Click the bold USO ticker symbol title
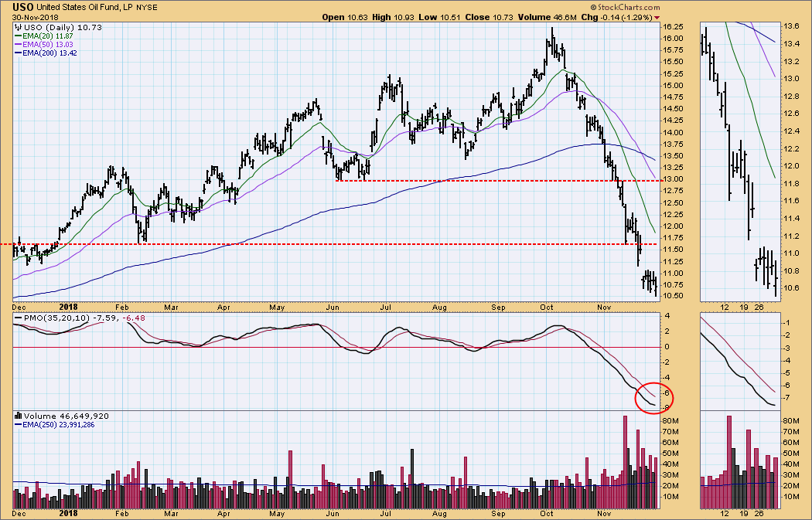 (23, 6)
